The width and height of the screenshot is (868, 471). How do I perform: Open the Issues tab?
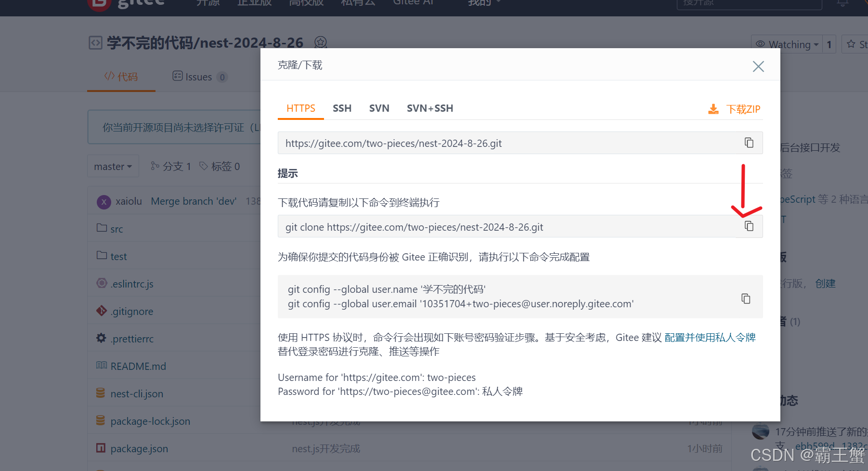pyautogui.click(x=199, y=77)
